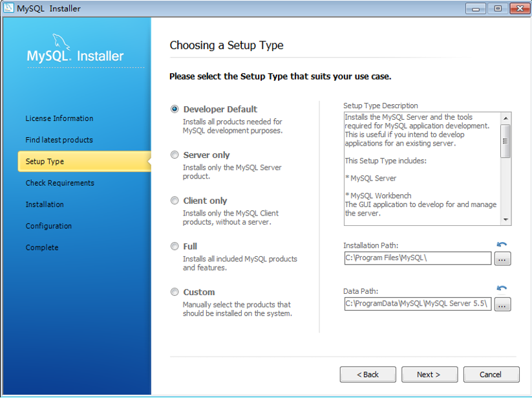Click 'Manually select the products' description text
Image resolution: width=532 pixels, height=398 pixels.
pos(237,309)
